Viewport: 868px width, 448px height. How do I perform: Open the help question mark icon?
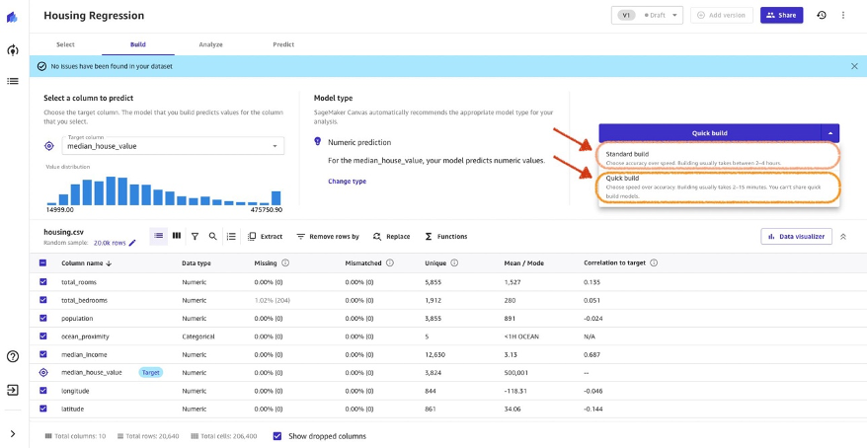pos(12,356)
